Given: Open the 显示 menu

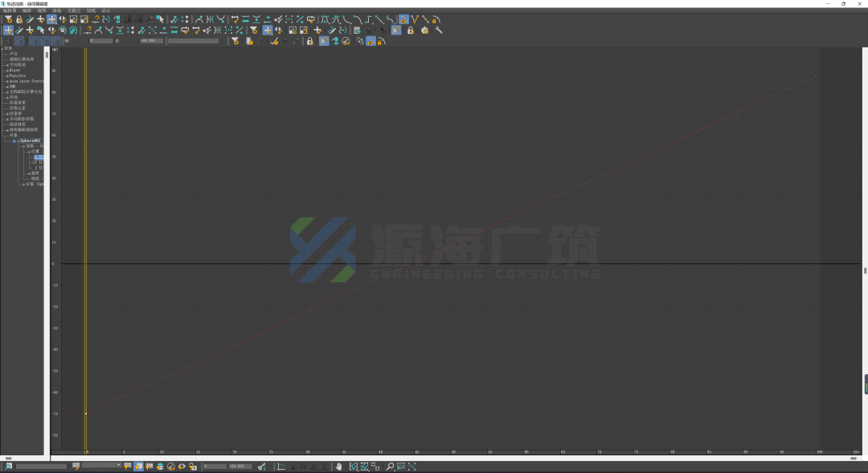Looking at the screenshot, I should click(x=106, y=10).
